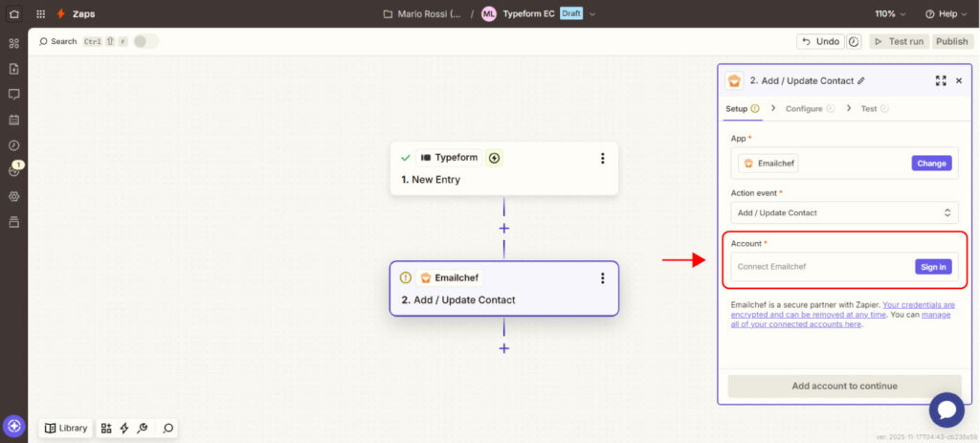Add a step below Emailchef
Image resolution: width=980 pixels, height=443 pixels.
503,348
